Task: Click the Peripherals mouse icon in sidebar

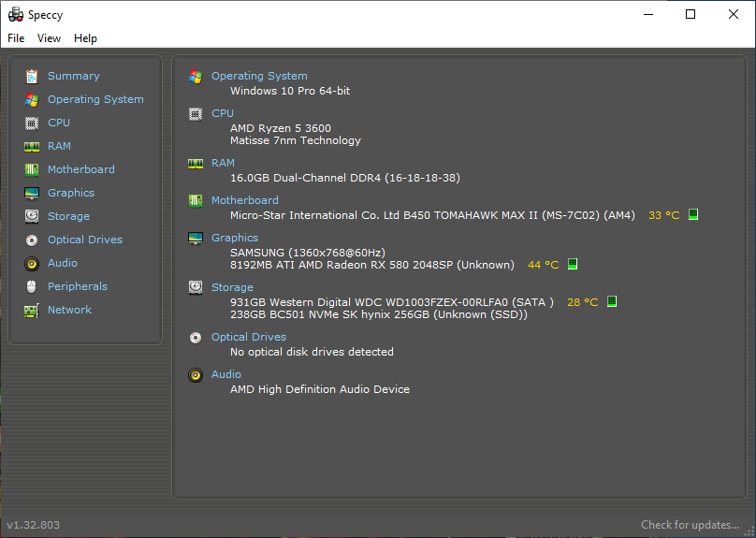Action: click(32, 287)
